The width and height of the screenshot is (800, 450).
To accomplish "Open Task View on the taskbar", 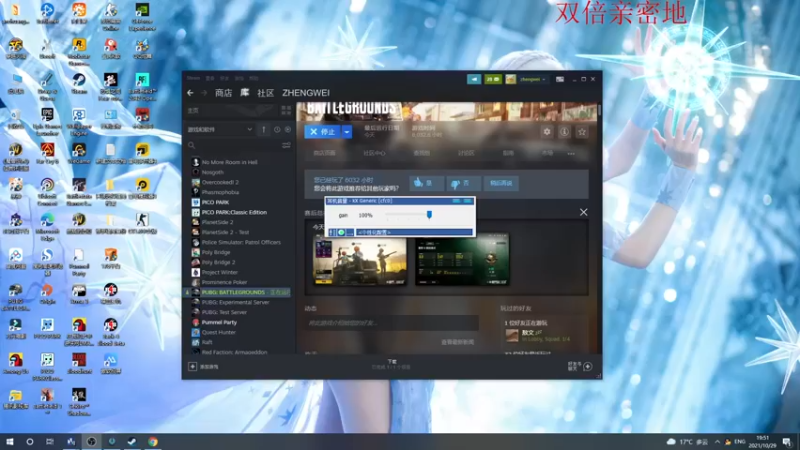I will pyautogui.click(x=49, y=441).
